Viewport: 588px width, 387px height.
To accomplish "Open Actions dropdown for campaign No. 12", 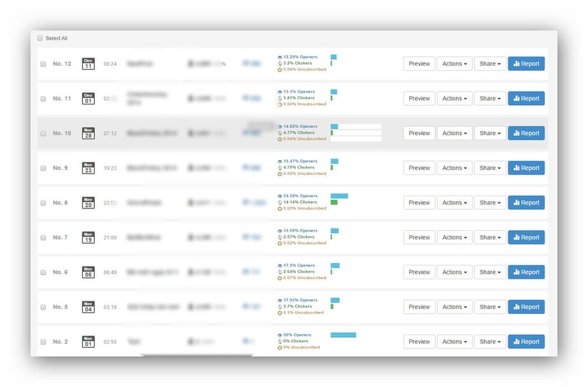I will 455,64.
